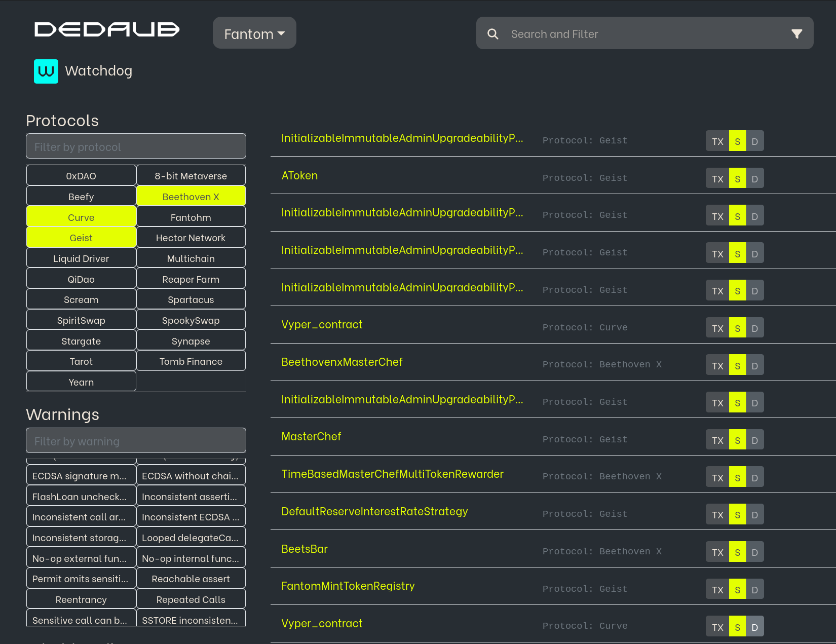Open the FantomMintTokenRegistry contract link
836x644 pixels.
[x=348, y=586]
